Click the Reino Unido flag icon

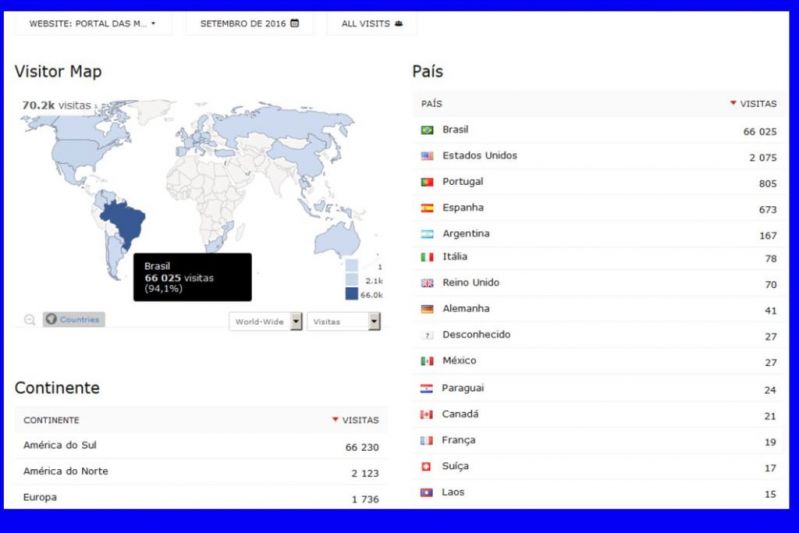click(x=427, y=283)
